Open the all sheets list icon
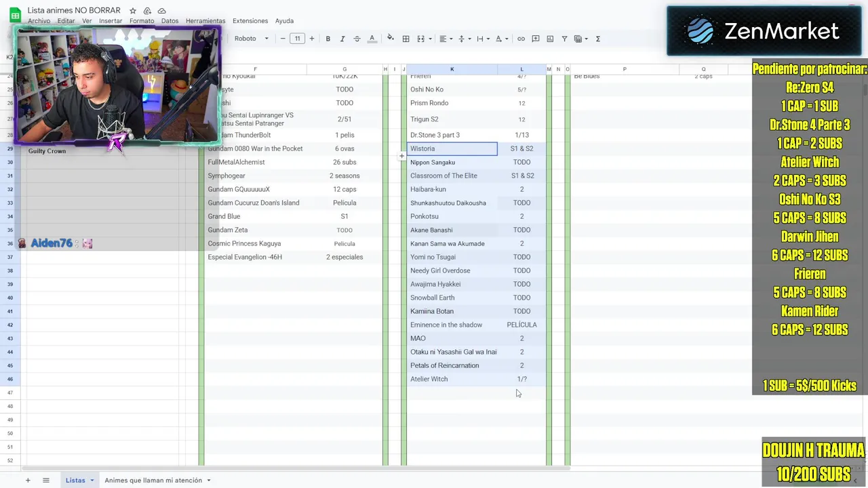This screenshot has width=868, height=488. click(46, 481)
